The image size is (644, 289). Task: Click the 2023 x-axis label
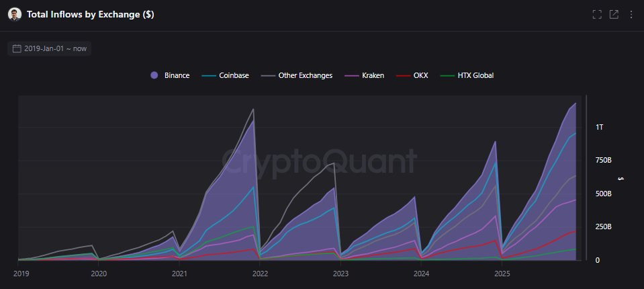340,273
